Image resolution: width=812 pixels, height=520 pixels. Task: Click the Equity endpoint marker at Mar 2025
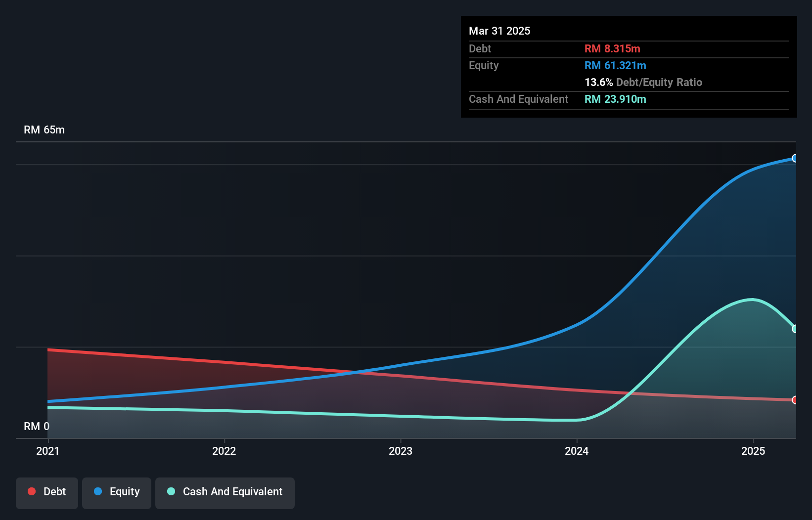[795, 158]
